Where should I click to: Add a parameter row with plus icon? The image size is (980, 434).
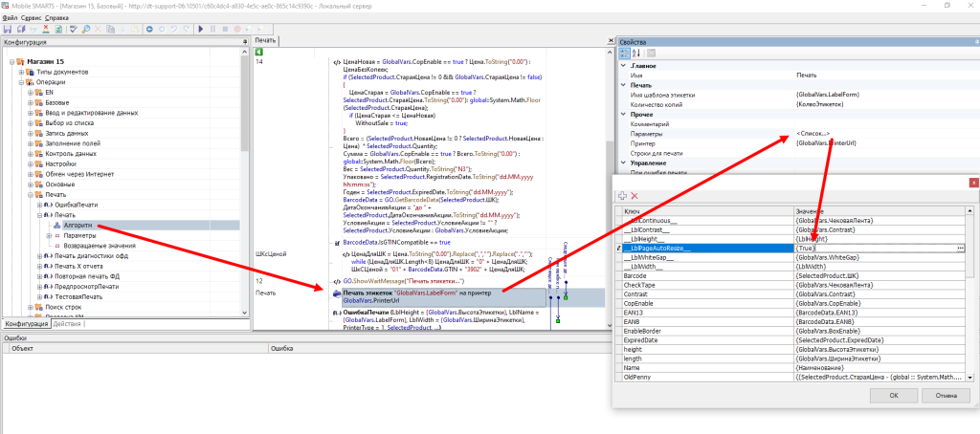622,195
